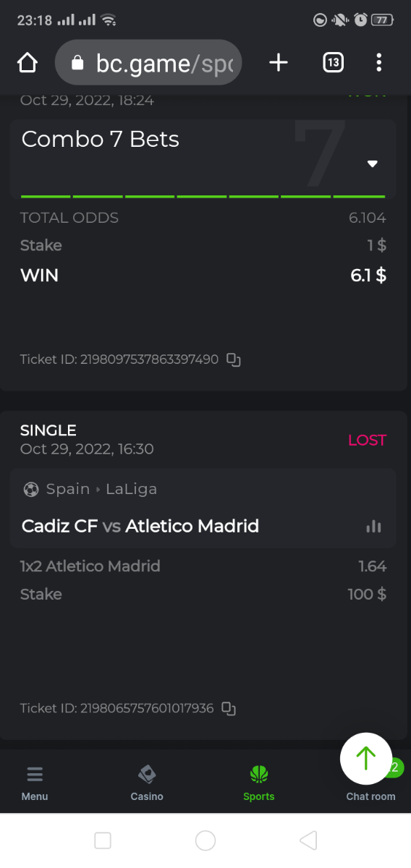Viewport: 411px width, 868px height.
Task: Tap the bc.game address bar
Action: pyautogui.click(x=148, y=63)
